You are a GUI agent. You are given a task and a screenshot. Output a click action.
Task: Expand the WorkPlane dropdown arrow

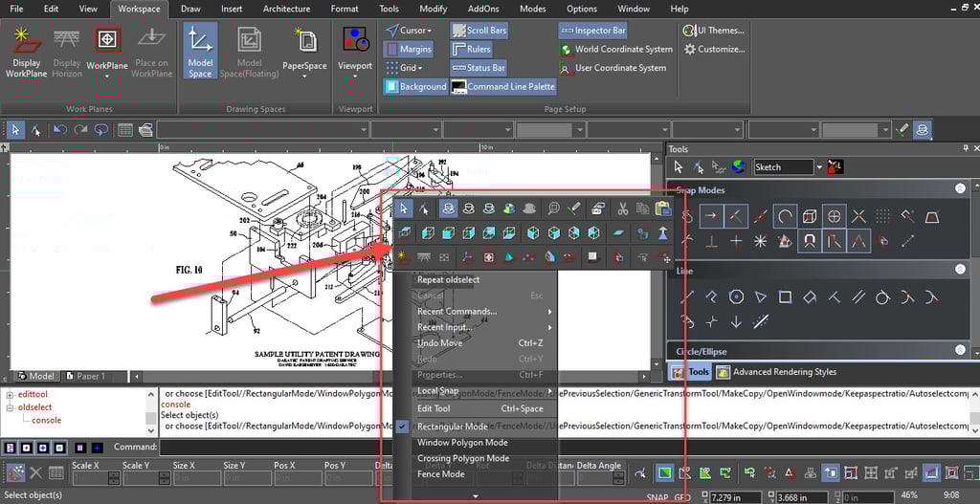[107, 77]
